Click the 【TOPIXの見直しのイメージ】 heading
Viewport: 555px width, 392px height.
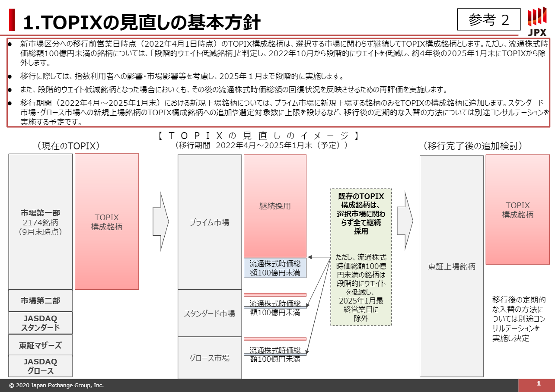coord(259,135)
